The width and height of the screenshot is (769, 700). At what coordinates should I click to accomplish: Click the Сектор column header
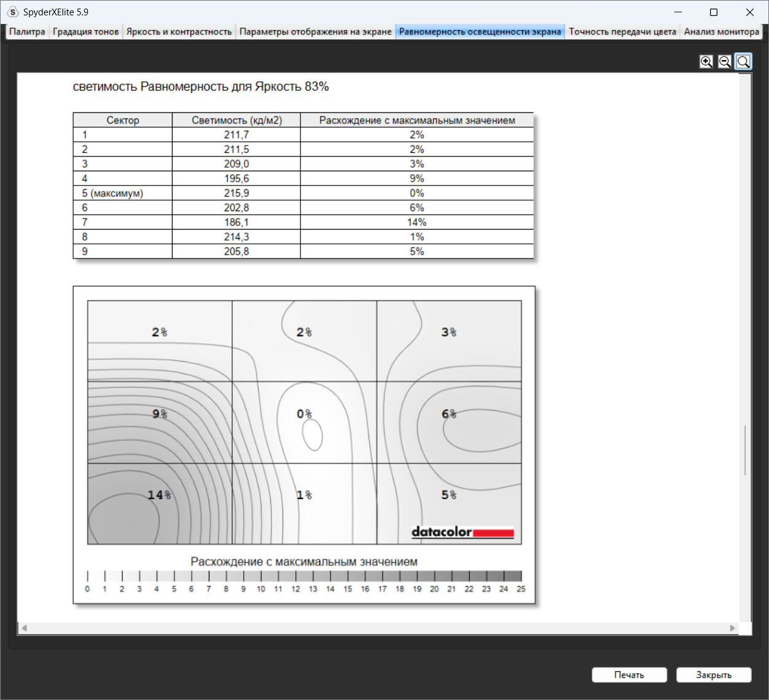123,120
